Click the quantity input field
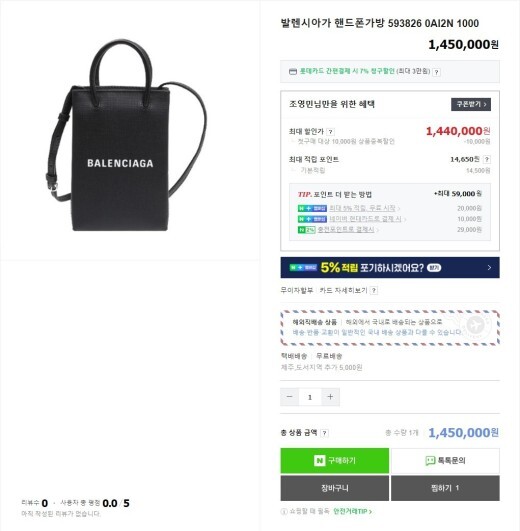 click(310, 397)
